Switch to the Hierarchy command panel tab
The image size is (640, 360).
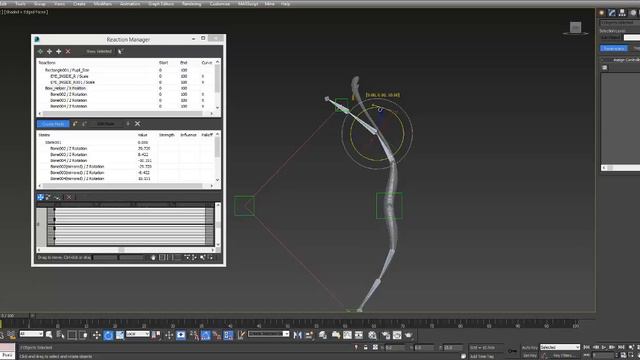pyautogui.click(x=622, y=13)
